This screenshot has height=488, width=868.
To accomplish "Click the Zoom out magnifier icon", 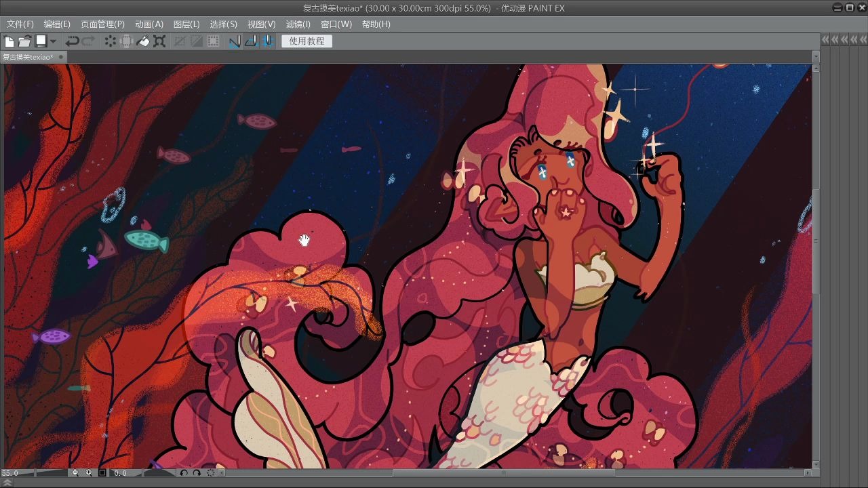I will click(75, 473).
